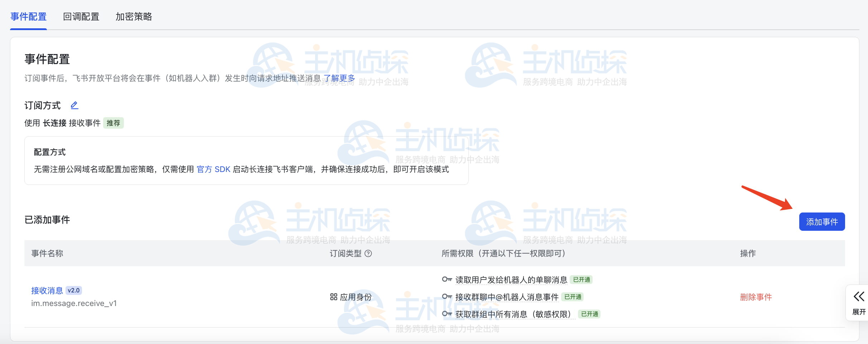Open the pencil edit icon beside 订阅方式
Screen dimensions: 868x344
74,105
